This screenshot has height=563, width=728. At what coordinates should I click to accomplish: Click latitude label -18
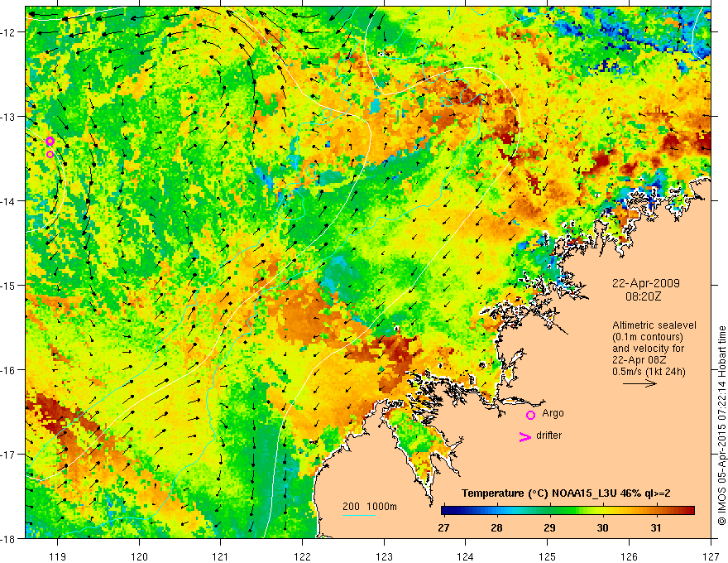click(x=9, y=538)
